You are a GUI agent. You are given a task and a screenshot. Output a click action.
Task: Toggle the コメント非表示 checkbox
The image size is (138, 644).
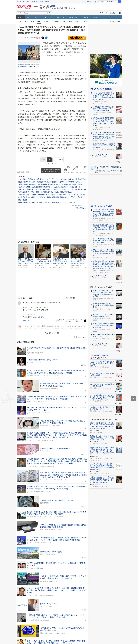pos(75,337)
